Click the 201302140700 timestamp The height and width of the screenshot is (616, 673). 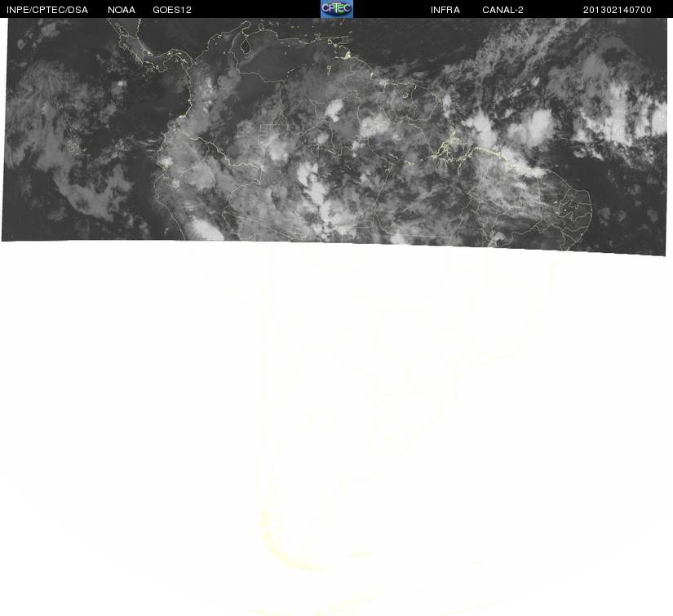618,10
